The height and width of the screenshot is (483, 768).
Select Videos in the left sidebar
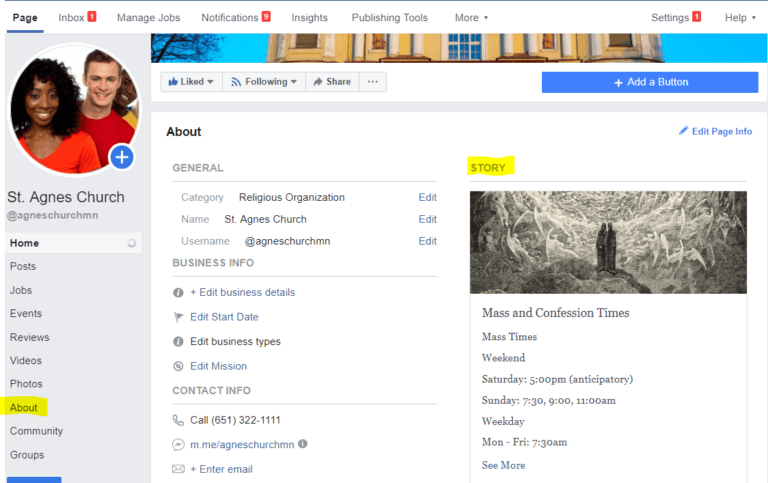pos(26,361)
